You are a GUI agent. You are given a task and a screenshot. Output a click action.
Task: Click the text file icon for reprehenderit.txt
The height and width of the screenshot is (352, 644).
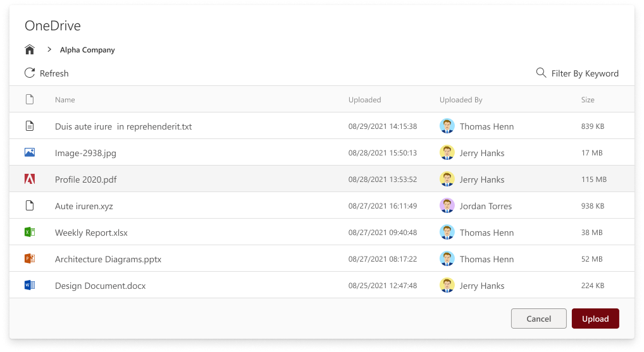tap(30, 126)
